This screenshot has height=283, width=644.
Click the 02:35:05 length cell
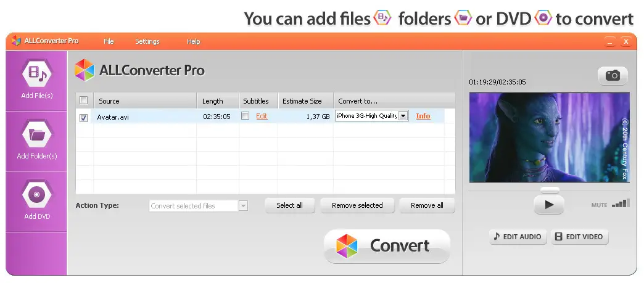217,117
